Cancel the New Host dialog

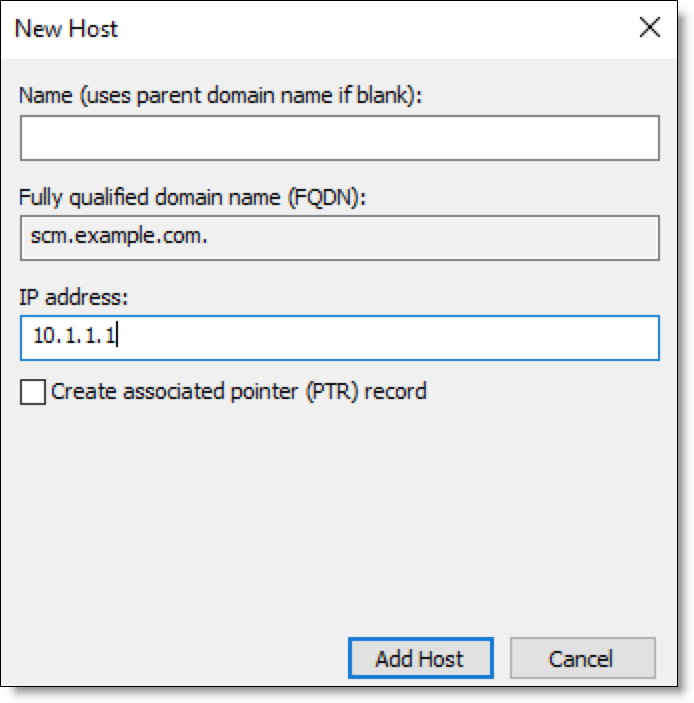tap(582, 658)
